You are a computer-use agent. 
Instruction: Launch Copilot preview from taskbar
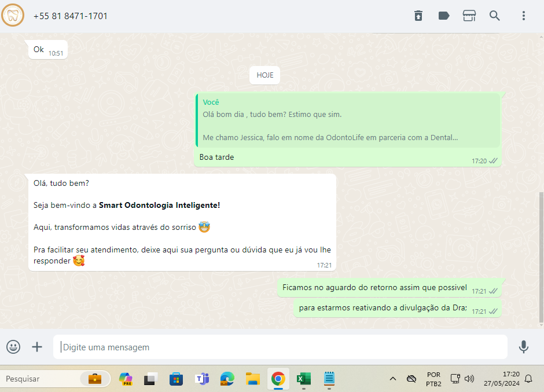125,379
